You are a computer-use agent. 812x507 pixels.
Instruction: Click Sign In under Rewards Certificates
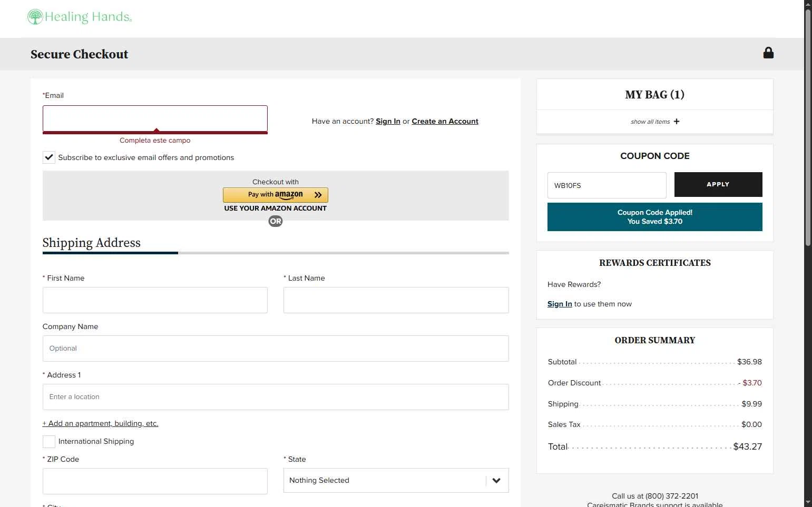pos(560,304)
